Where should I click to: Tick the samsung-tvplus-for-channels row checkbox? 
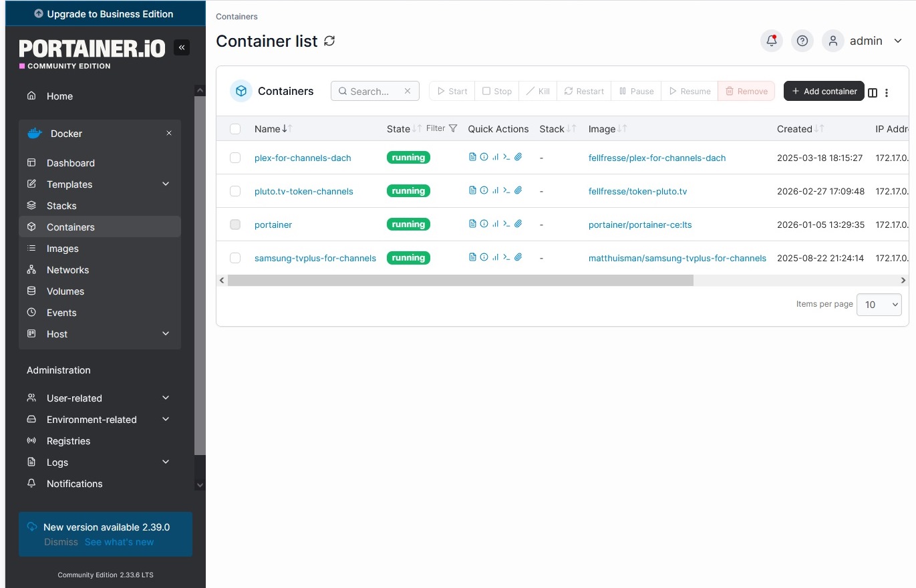click(235, 258)
